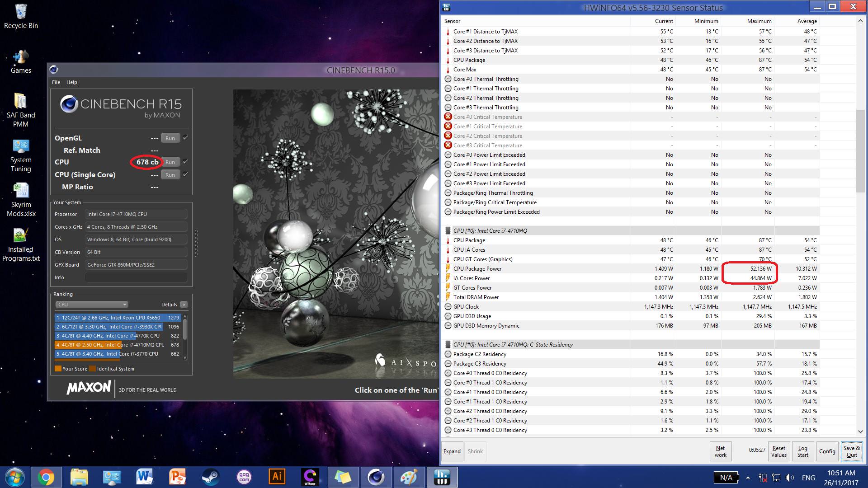This screenshot has width=868, height=488.
Task: Click Reset Values in HWiNFO
Action: click(779, 451)
